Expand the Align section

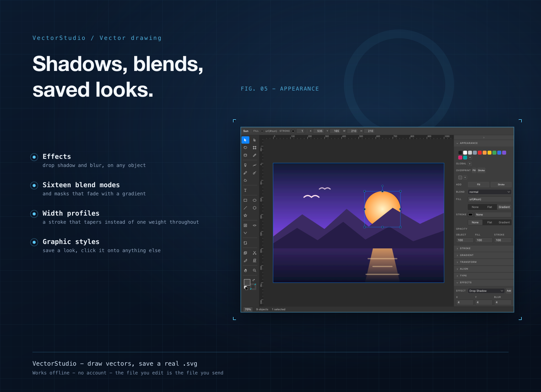[x=484, y=269]
